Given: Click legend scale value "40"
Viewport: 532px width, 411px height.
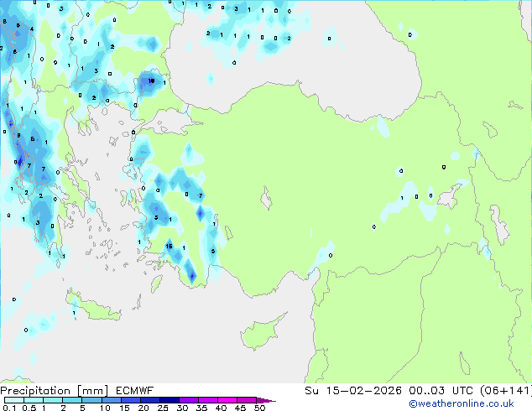Looking at the screenshot, I should point(221,408).
